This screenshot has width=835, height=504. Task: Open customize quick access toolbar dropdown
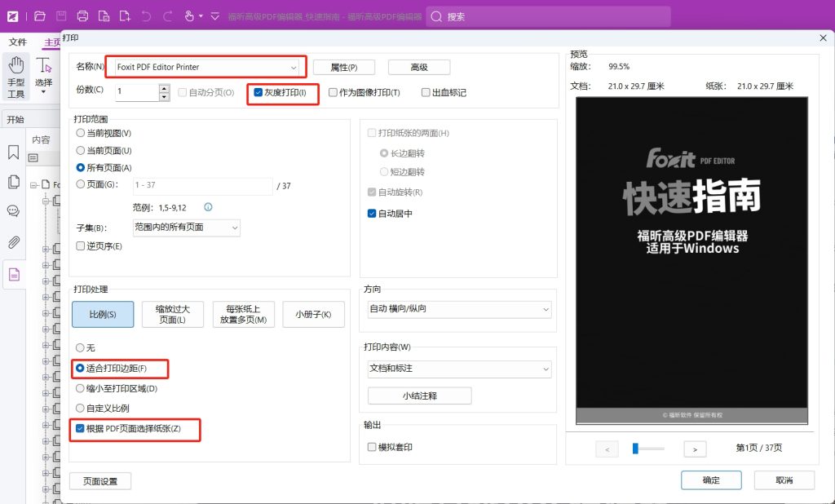[x=214, y=16]
